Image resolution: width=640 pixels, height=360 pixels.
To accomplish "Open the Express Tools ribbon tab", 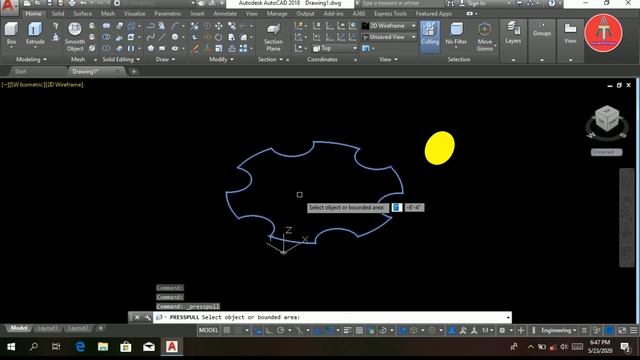I will 390,13.
